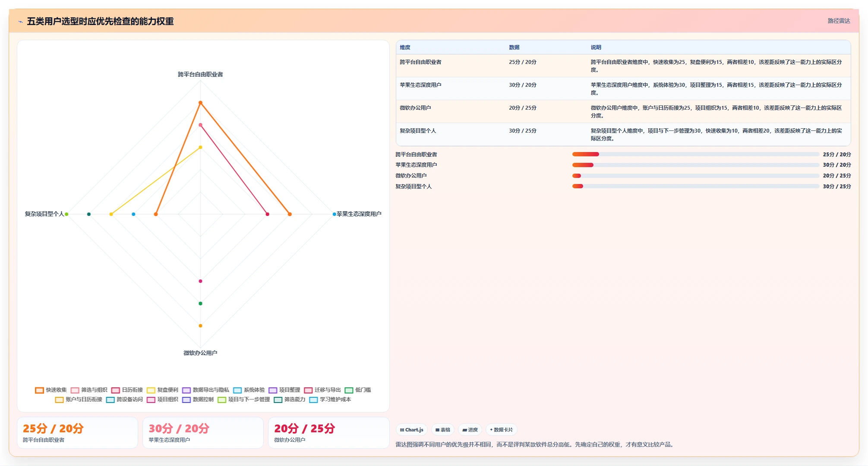Click the 苹果生态深度用户 progress bar
This screenshot has width=868, height=466.
point(695,165)
